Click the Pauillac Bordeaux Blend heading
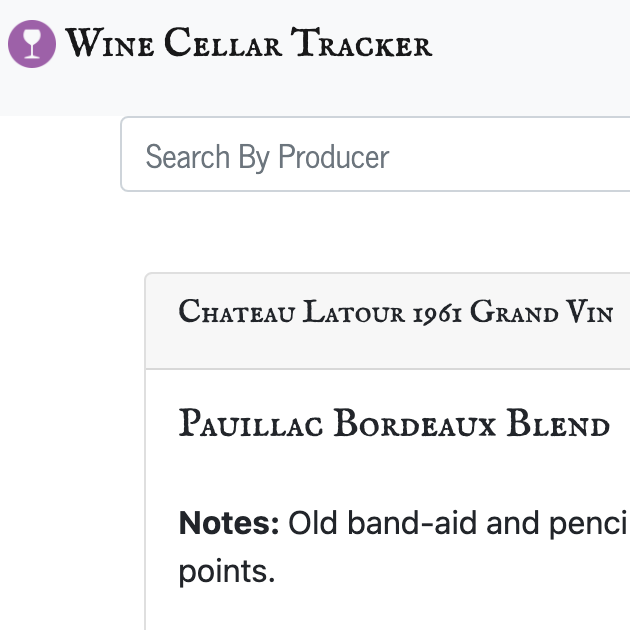The height and width of the screenshot is (630, 630). point(394,423)
